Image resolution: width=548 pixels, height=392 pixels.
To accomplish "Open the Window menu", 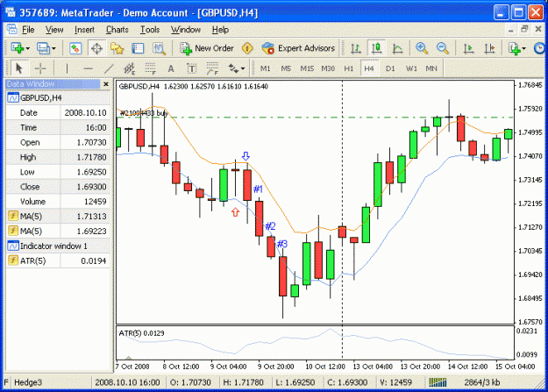I will pos(186,30).
